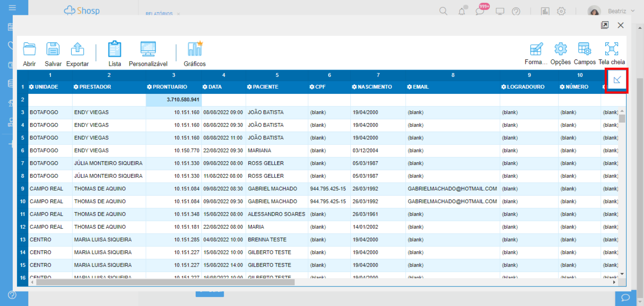This screenshot has height=306, width=644.
Task: Switch to Personalizável view
Action: click(148, 54)
